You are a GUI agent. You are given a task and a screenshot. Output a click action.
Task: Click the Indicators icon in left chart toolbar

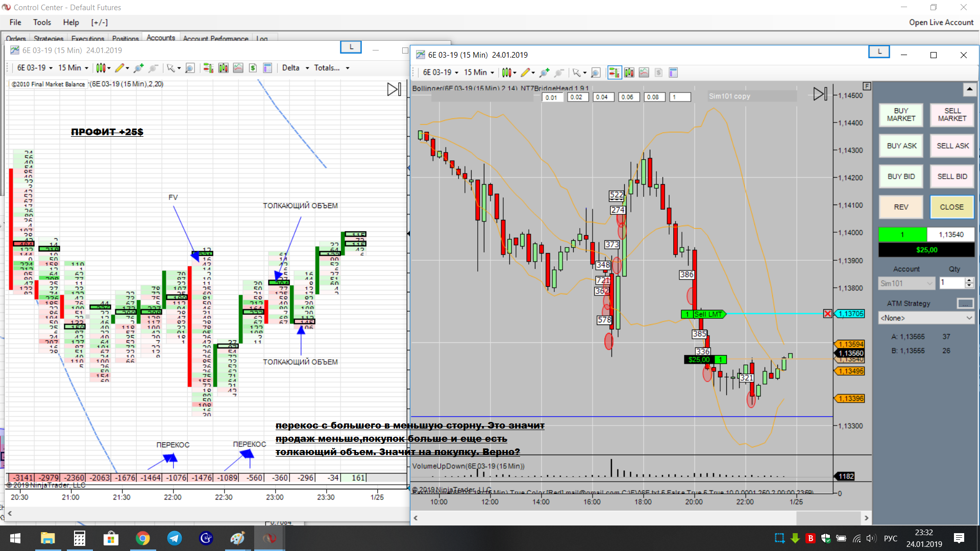click(x=238, y=68)
